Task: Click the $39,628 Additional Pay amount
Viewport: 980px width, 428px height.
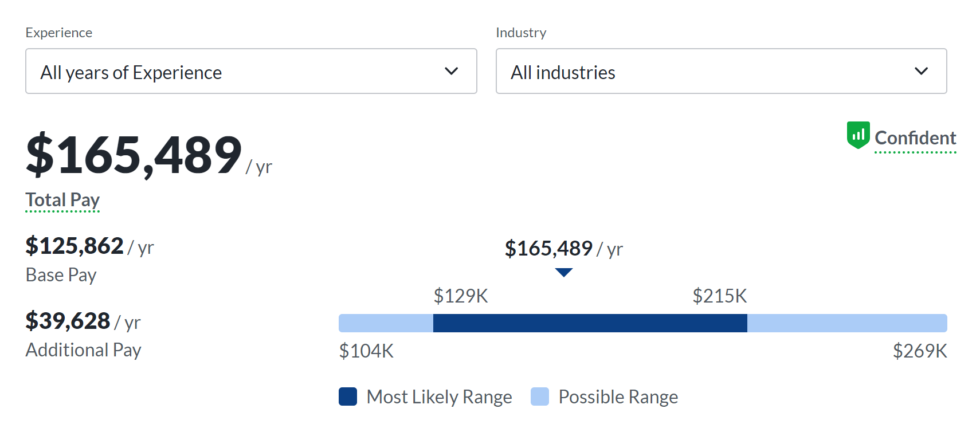Action: click(68, 321)
